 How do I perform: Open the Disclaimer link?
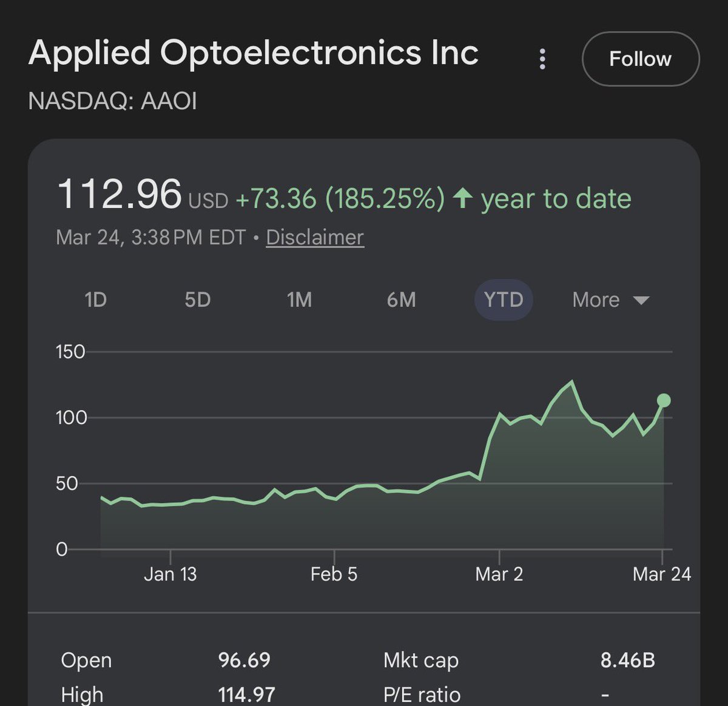315,237
